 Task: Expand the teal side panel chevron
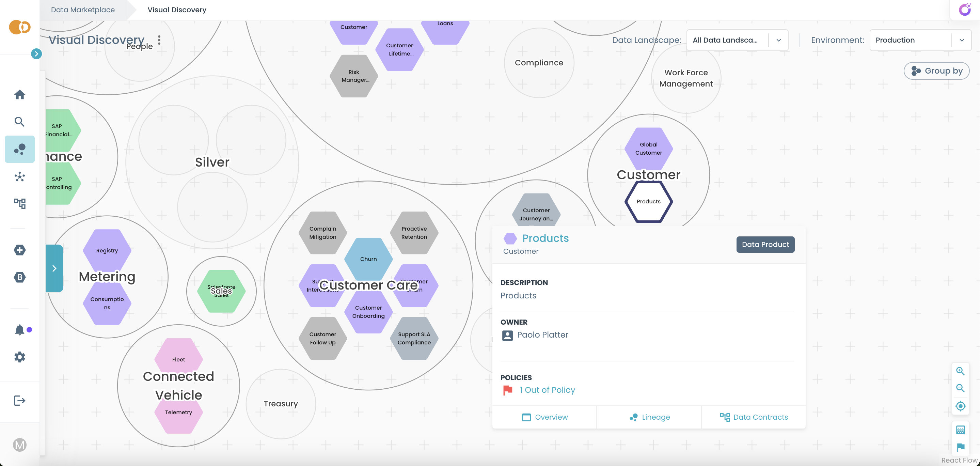pyautogui.click(x=54, y=268)
